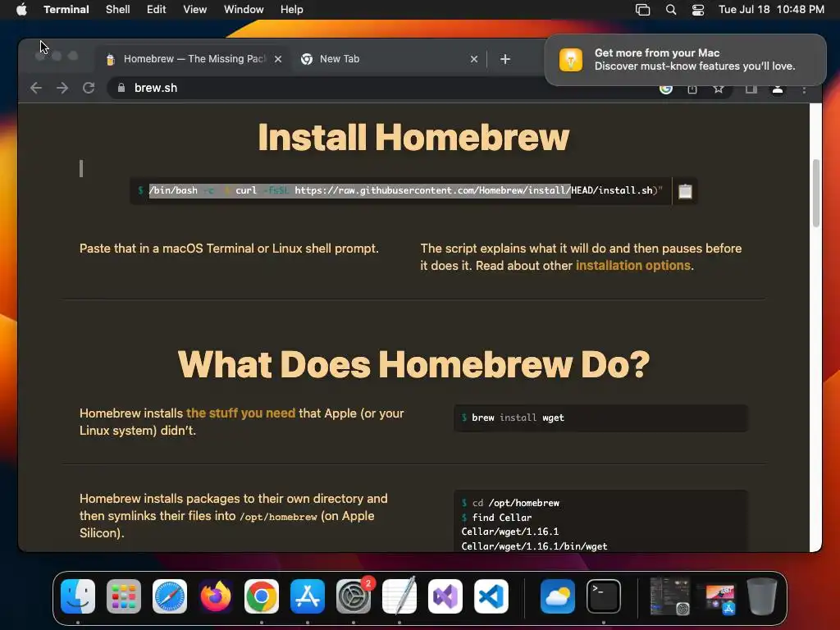Open TextEdit from the Dock
The height and width of the screenshot is (630, 840).
tap(399, 596)
